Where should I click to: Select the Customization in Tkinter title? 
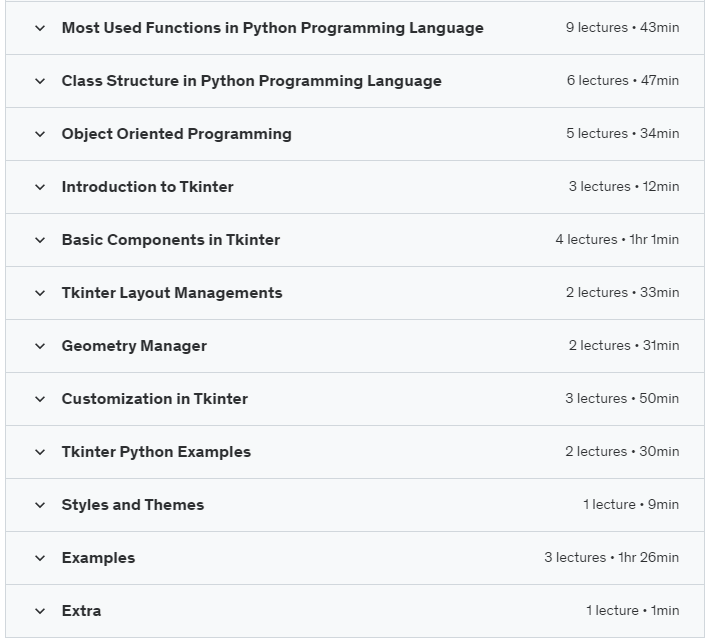pos(155,398)
